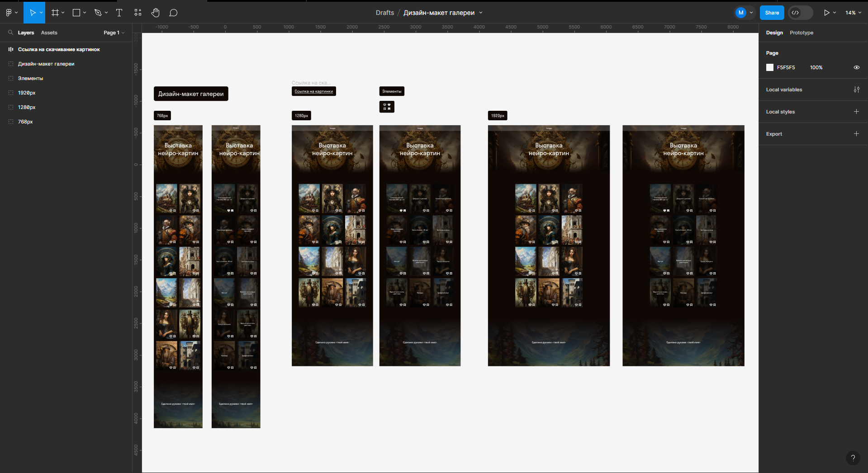
Task: Click the user avatar M
Action: point(740,13)
